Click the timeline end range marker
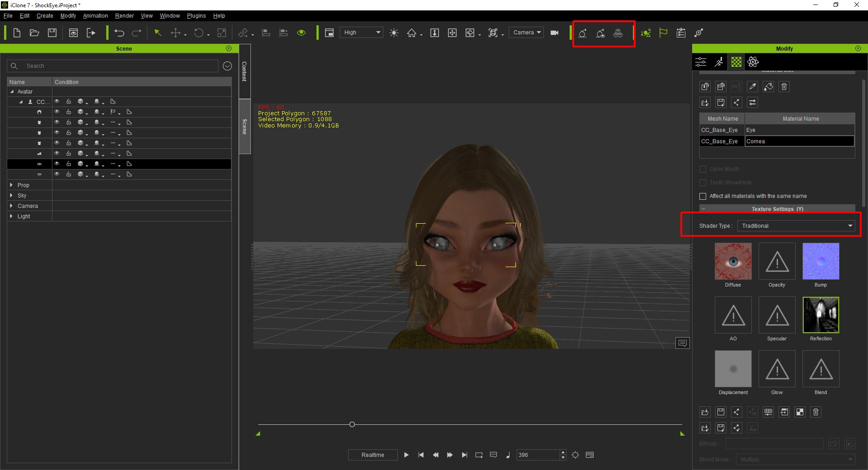Viewport: 868px width, 470px height. pos(682,434)
